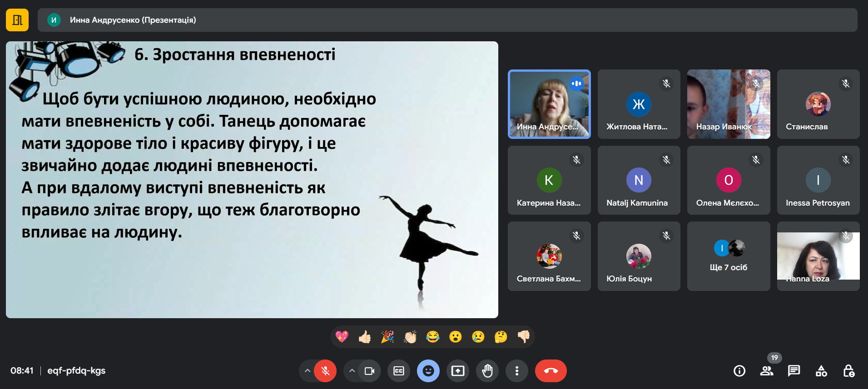Send the sparkling heart reaction
This screenshot has width=868, height=389.
point(342,337)
